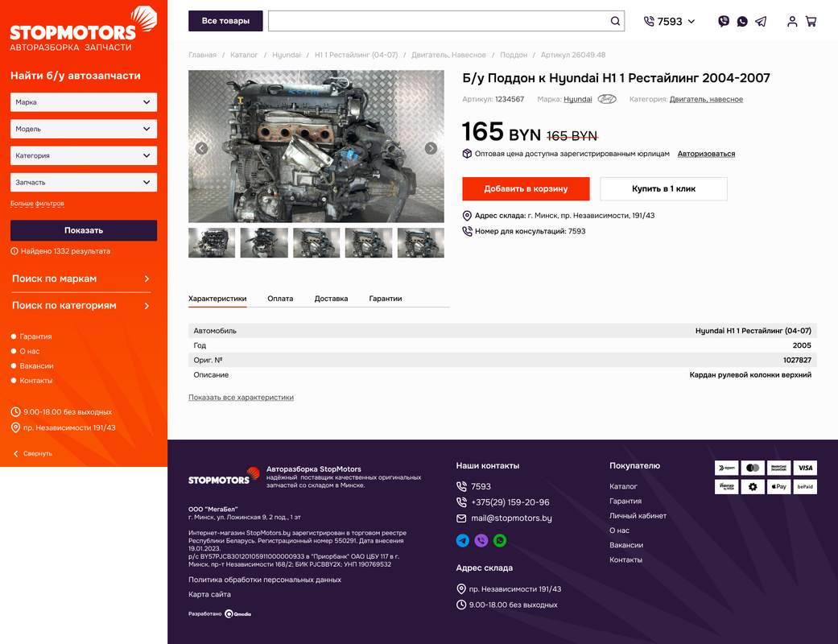Click Qmedia developer logo
838x644 pixels.
pyautogui.click(x=237, y=613)
